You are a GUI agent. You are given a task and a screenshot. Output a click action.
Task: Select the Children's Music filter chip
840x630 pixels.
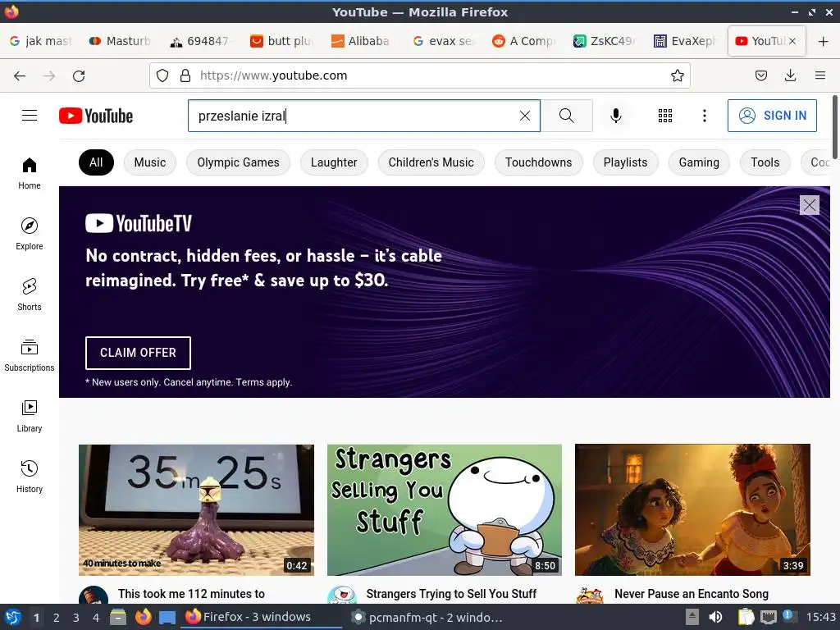pyautogui.click(x=431, y=162)
